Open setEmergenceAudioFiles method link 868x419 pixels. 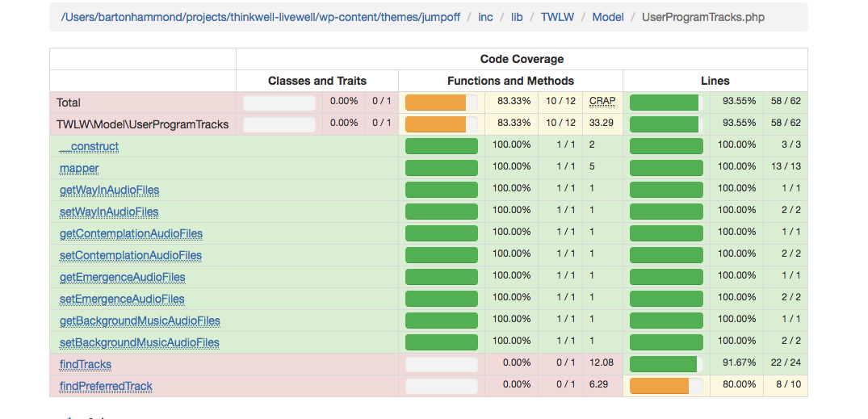(122, 299)
